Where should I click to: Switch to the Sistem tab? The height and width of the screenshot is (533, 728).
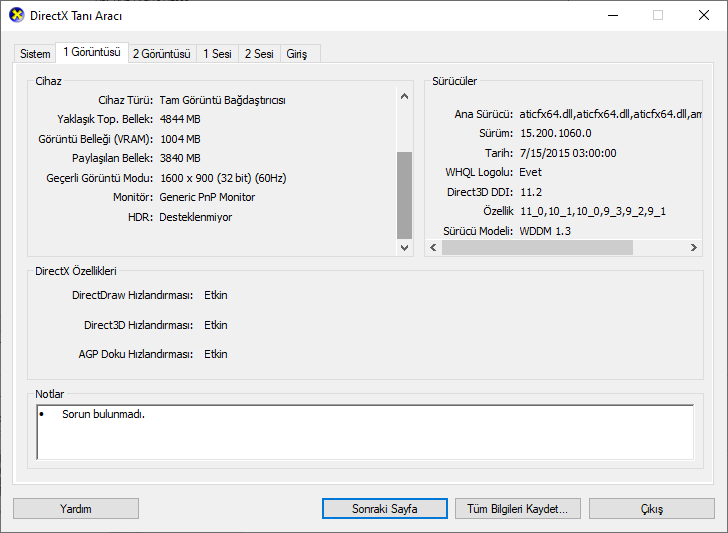[35, 54]
